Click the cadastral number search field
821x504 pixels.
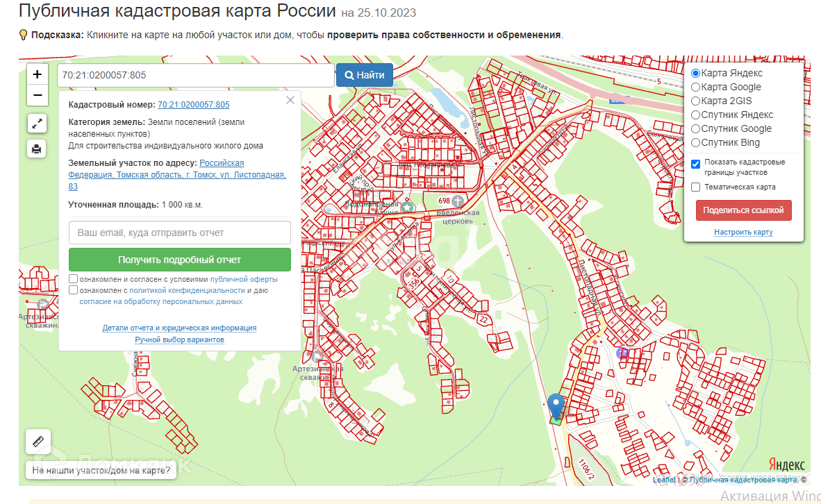pos(195,76)
